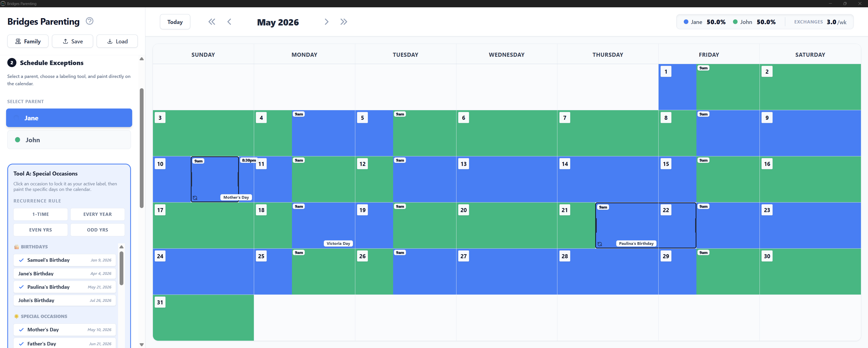Screen dimensions: 868x348
Task: Open the Load schedule icon
Action: (109, 41)
